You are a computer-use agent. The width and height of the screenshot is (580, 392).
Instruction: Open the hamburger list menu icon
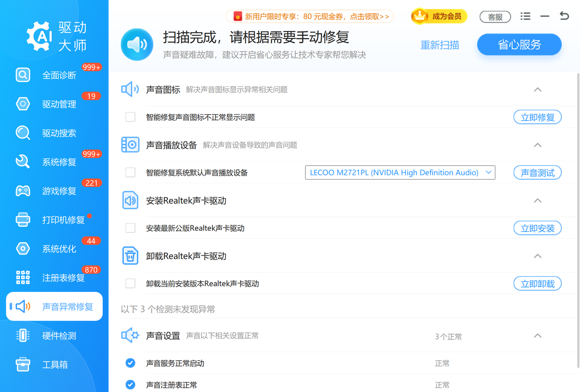point(525,16)
